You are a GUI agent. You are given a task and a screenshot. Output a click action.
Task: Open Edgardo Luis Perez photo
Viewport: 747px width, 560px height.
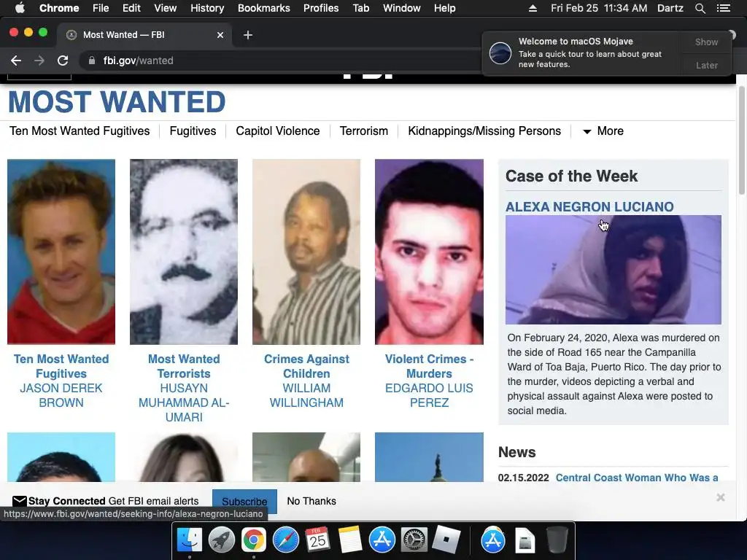click(429, 252)
